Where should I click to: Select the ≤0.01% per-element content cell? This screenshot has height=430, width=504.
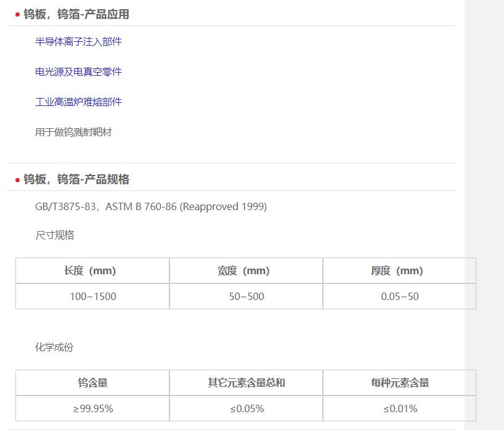(399, 408)
